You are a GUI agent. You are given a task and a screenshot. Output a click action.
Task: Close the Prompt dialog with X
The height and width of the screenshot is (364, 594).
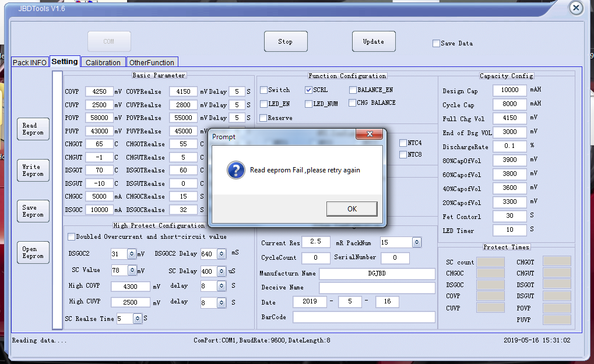(x=369, y=136)
